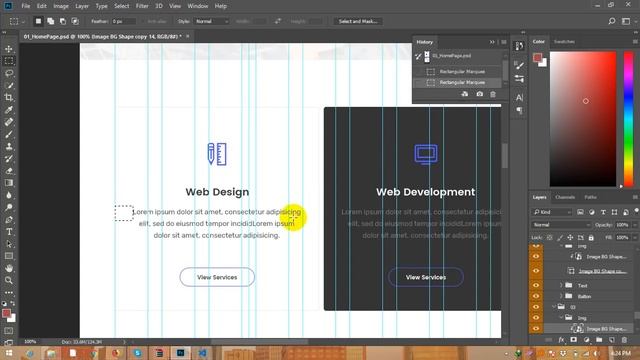Delete current history state with trash icon
Viewport: 640px width, 360px height.
click(x=493, y=94)
